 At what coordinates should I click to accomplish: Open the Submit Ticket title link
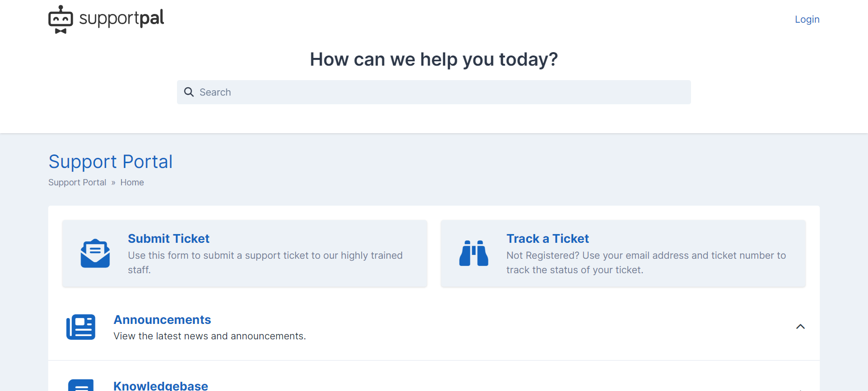(169, 238)
